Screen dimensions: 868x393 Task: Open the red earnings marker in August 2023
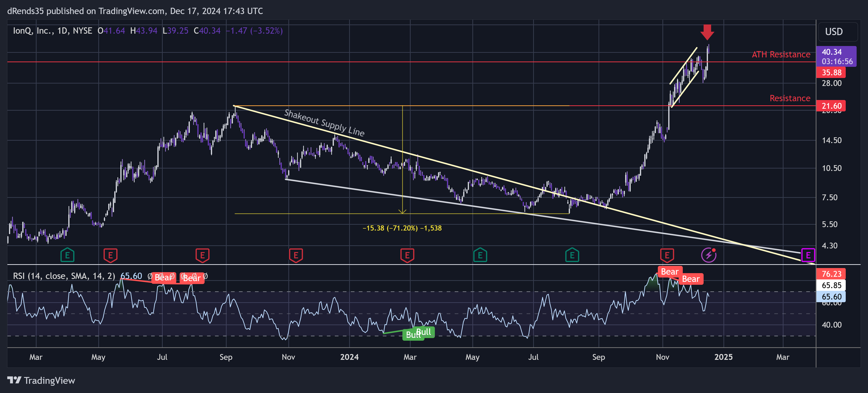click(x=202, y=255)
